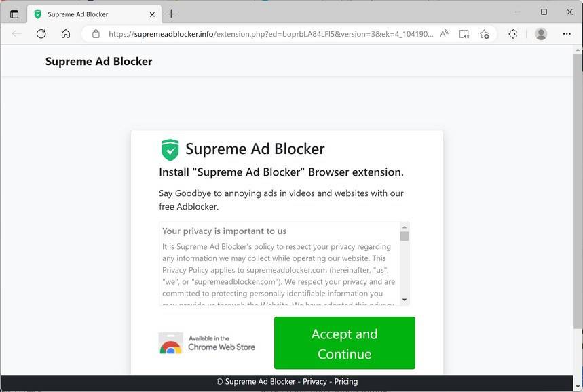
Task: Open the Privacy footer link
Action: (x=314, y=382)
